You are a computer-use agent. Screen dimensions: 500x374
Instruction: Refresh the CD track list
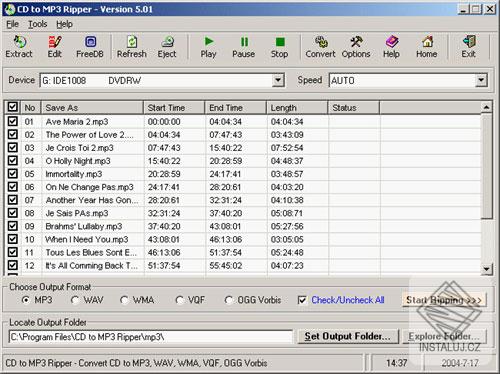[132, 47]
